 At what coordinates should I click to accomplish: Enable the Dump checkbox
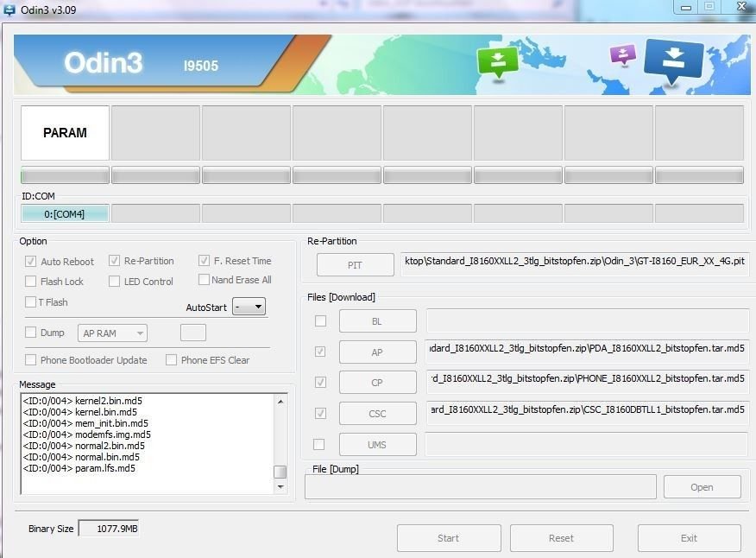30,332
